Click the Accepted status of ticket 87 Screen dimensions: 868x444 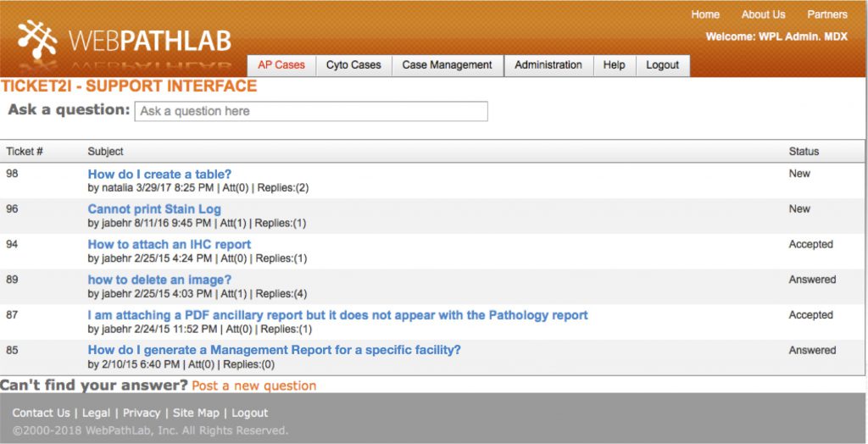point(811,315)
